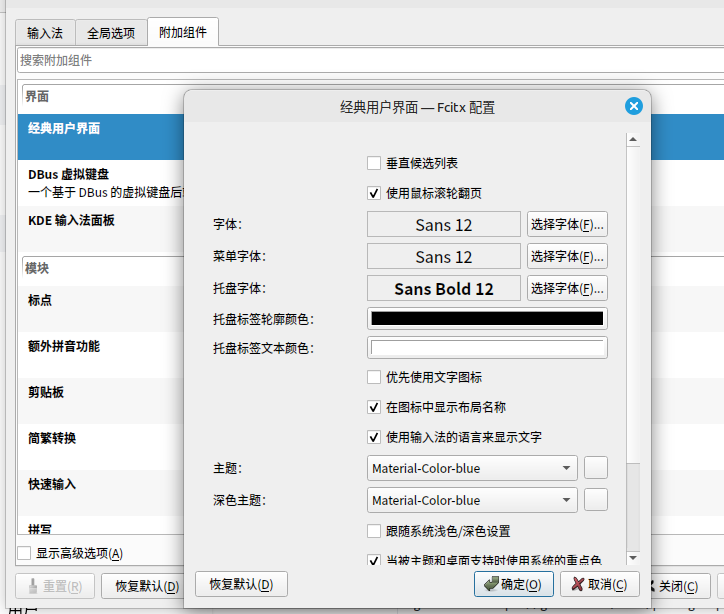724x614 pixels.
Task: Click the config button beside 深色主题 dropdown
Action: pyautogui.click(x=596, y=500)
